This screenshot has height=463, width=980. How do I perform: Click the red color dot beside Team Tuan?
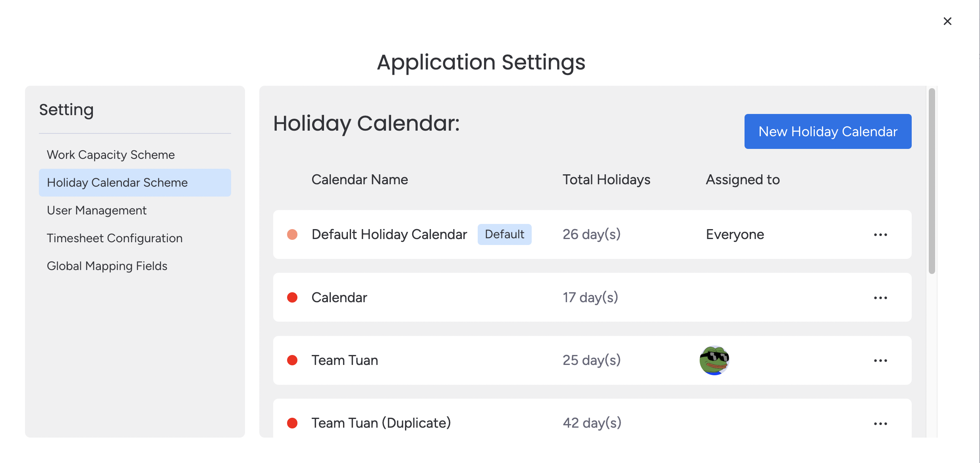[x=292, y=360]
